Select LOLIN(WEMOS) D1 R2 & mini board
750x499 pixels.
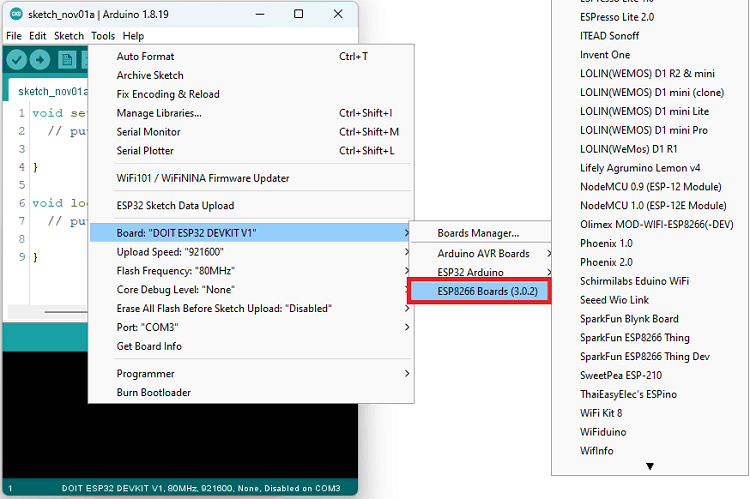[x=647, y=73]
